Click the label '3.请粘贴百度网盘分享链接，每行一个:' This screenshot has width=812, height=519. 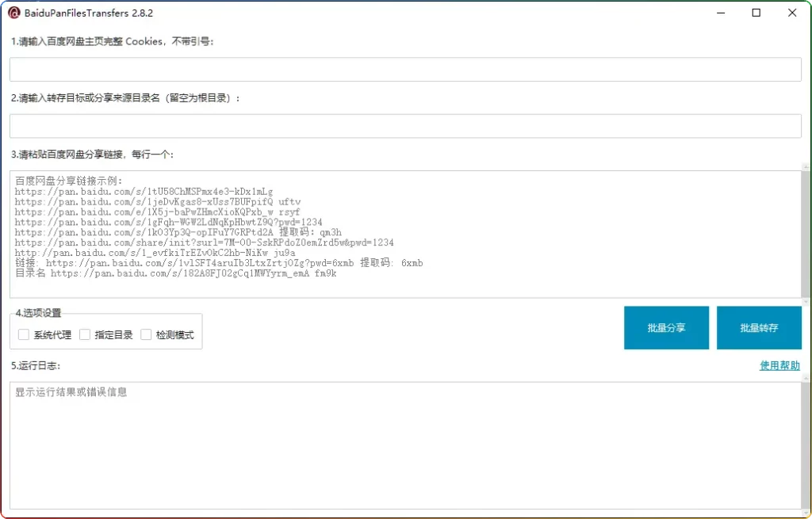[92, 155]
